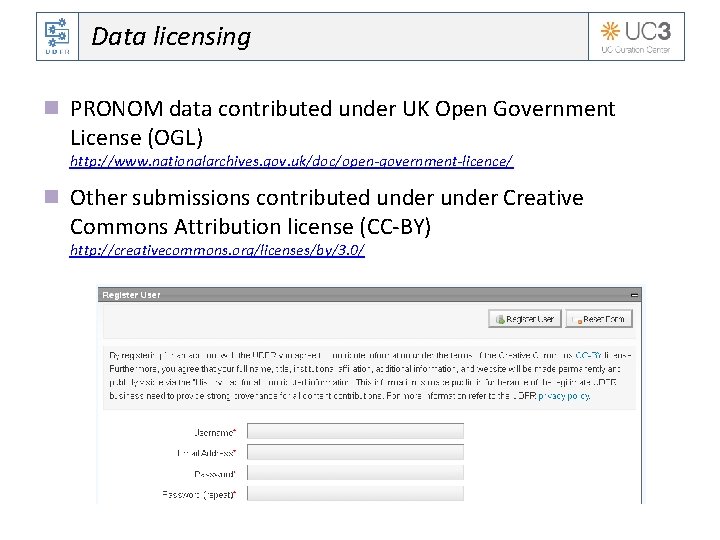
Task: Open the Open Government Licence link
Action: [x=291, y=161]
